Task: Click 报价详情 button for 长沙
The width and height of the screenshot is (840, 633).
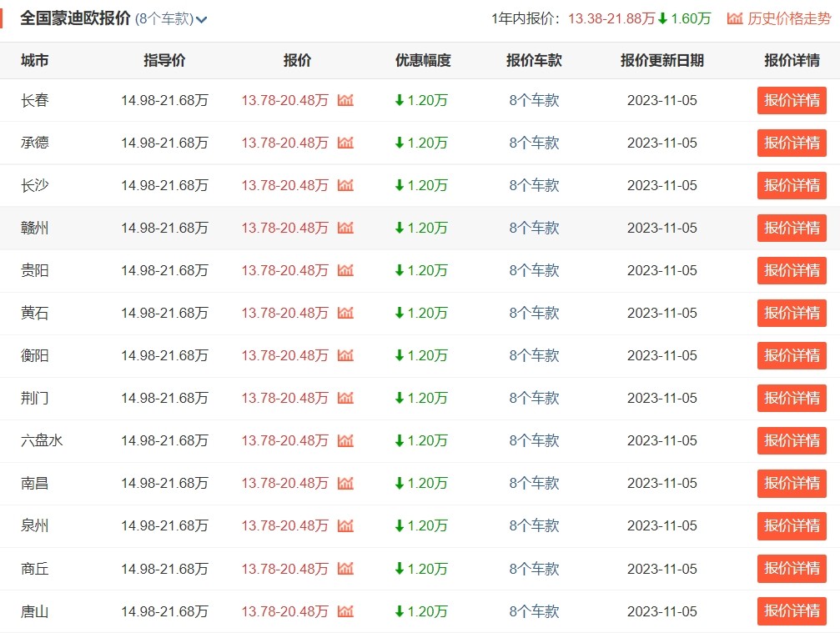Action: point(792,185)
